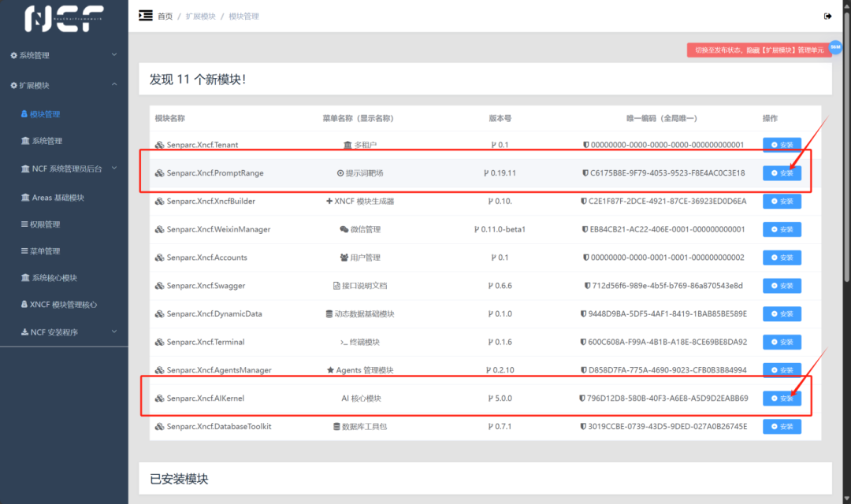Install the Senparc.Xncf.Terminal module

coord(782,343)
